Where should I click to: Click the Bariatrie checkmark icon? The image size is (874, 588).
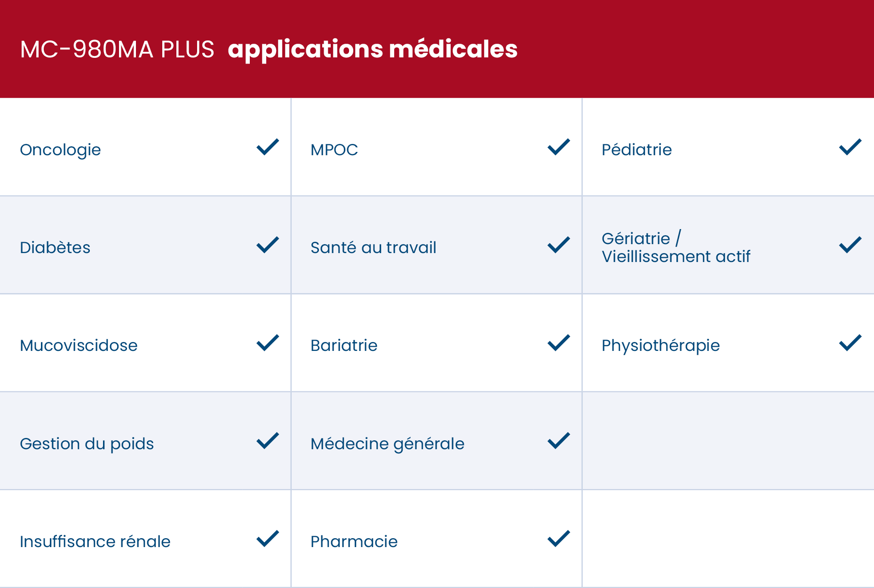(x=559, y=343)
